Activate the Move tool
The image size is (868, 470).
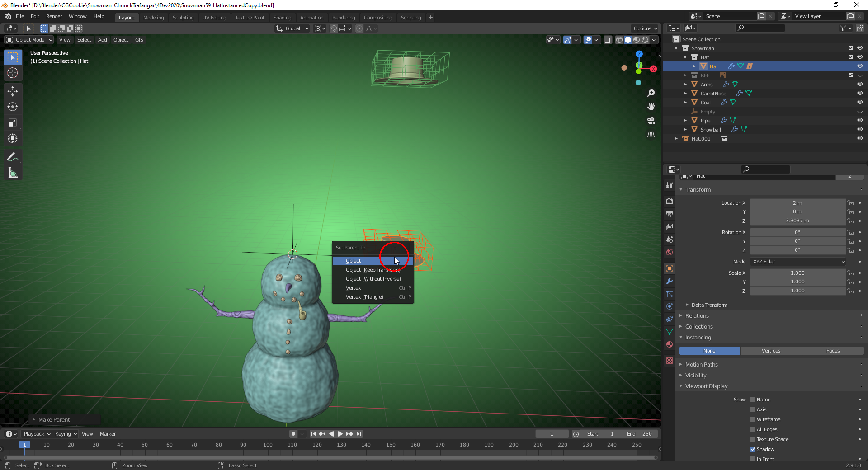13,91
